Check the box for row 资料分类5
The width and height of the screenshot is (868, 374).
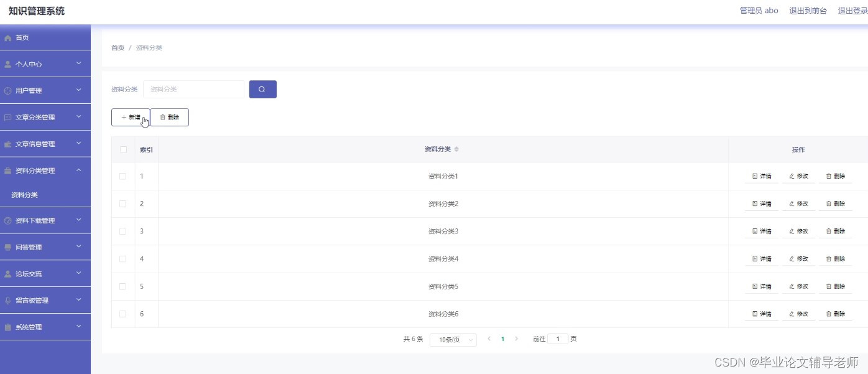123,286
